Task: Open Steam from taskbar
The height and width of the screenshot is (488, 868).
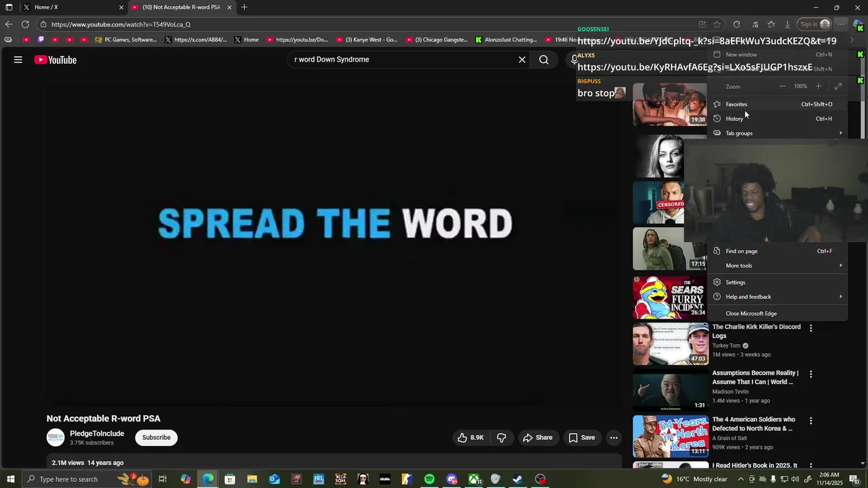Action: pos(517,479)
